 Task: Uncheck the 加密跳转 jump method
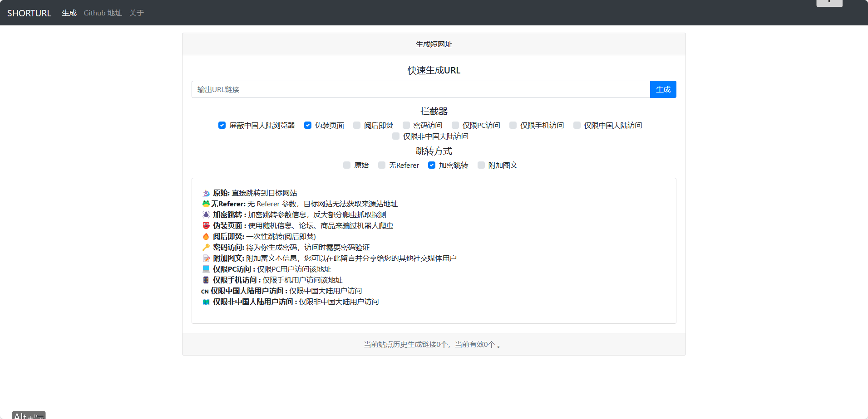(431, 165)
